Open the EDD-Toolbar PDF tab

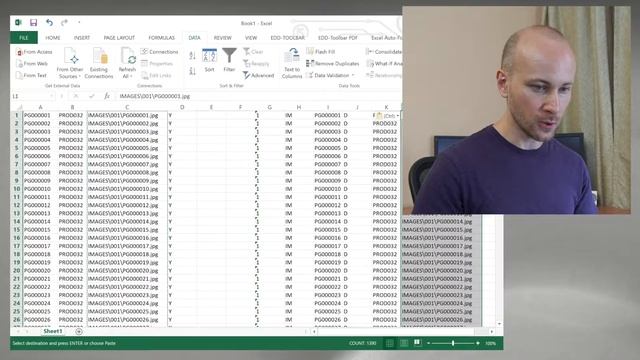point(338,38)
